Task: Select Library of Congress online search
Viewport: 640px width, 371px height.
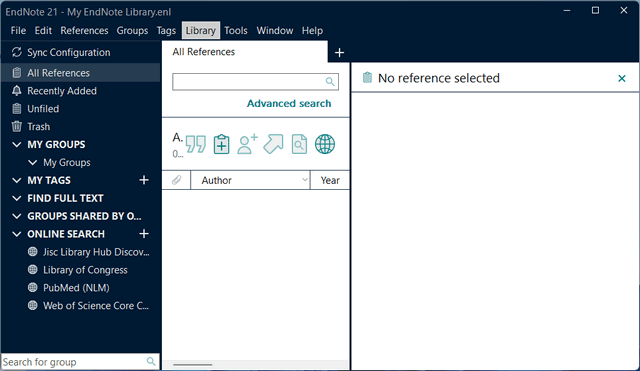Action: 85,270
